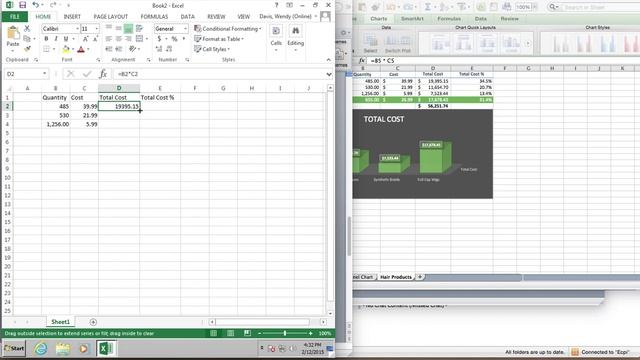
Task: Click the Copy icon in Clipboard group
Action: click(27, 39)
